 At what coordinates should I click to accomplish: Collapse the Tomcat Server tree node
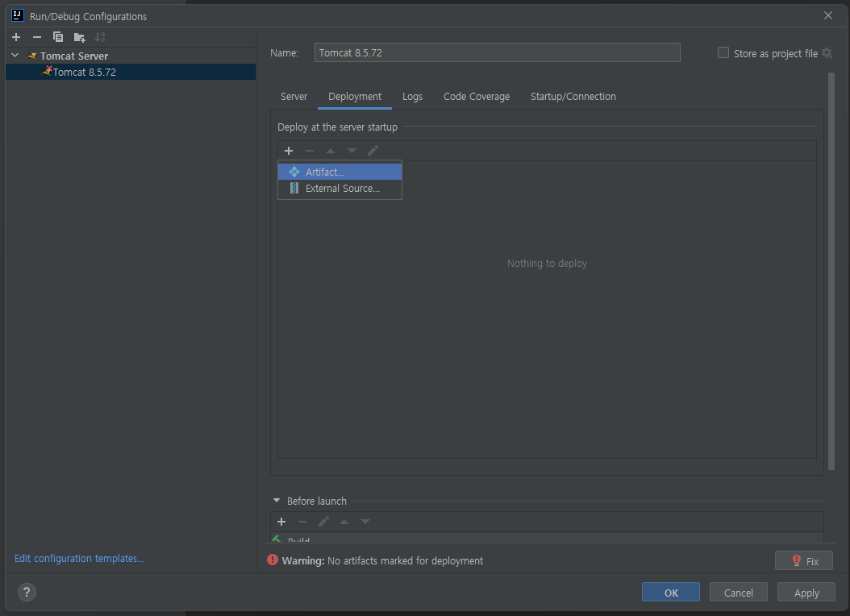[15, 56]
